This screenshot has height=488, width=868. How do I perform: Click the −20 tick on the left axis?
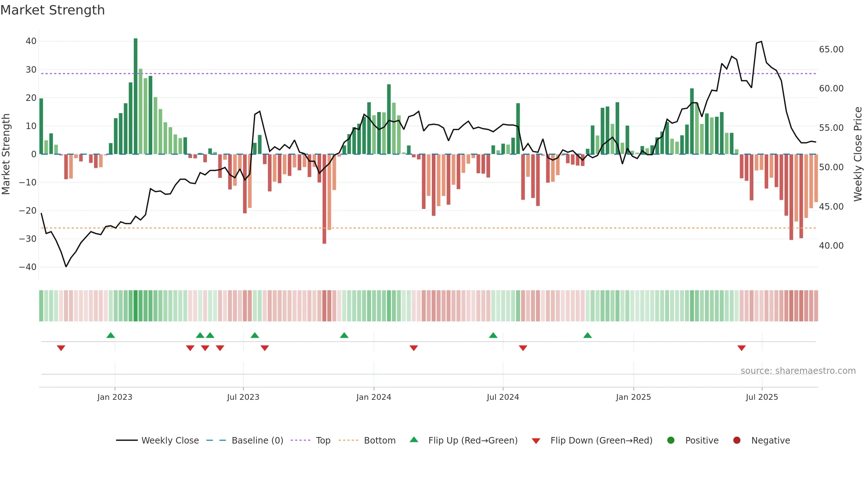click(28, 210)
